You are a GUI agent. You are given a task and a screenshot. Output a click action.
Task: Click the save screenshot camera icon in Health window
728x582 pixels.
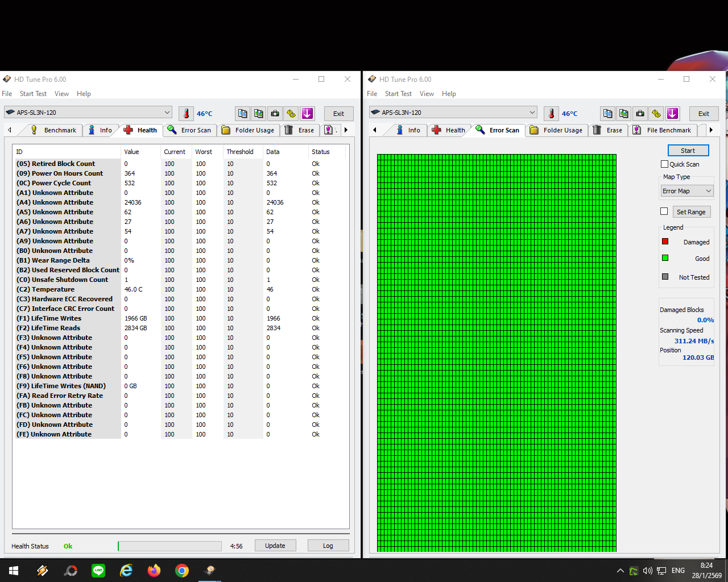275,114
